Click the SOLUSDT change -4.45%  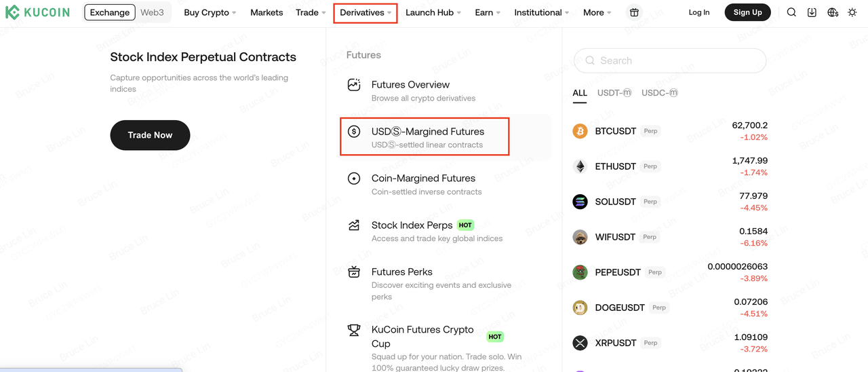(753, 208)
